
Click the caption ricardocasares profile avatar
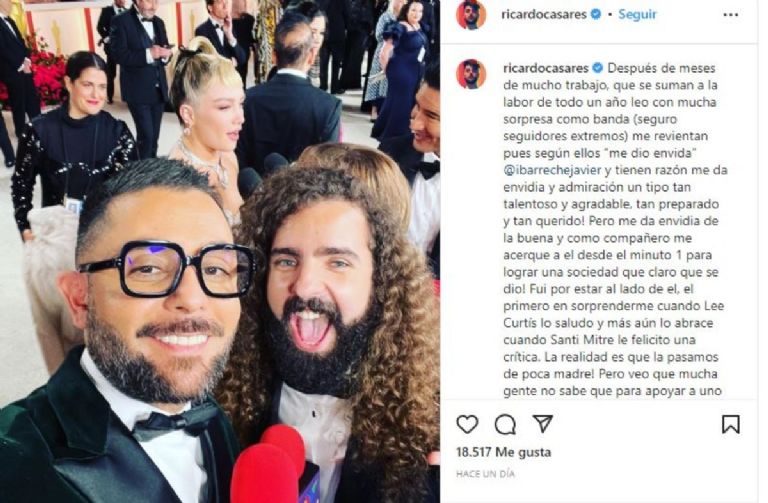point(471,74)
